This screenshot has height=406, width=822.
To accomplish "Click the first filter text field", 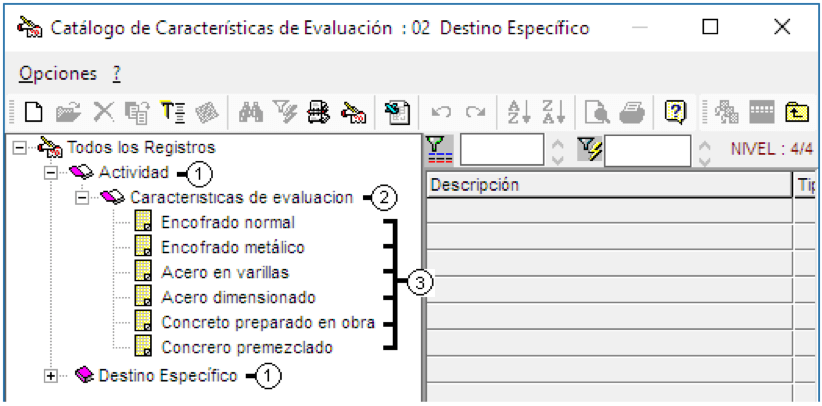I will (502, 151).
